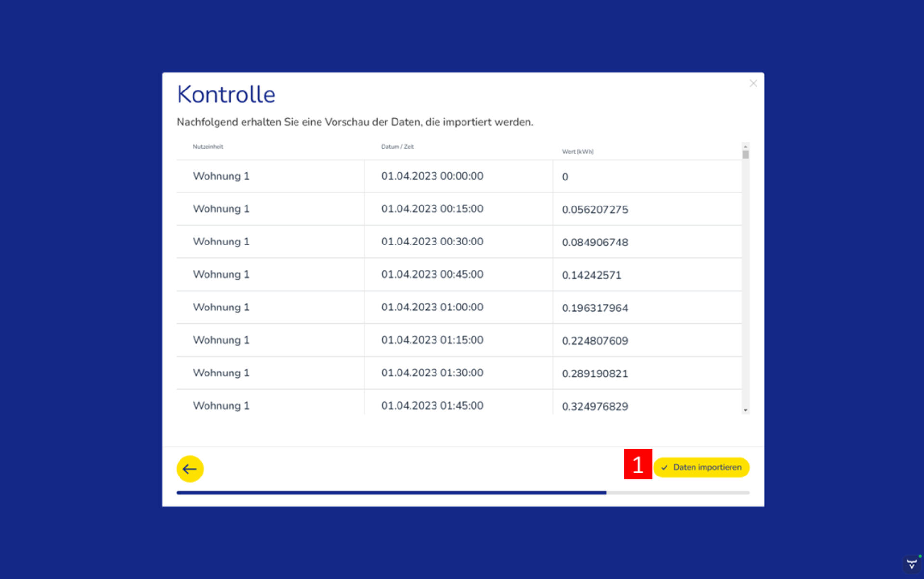Click the wizard progress bar

(x=462, y=493)
